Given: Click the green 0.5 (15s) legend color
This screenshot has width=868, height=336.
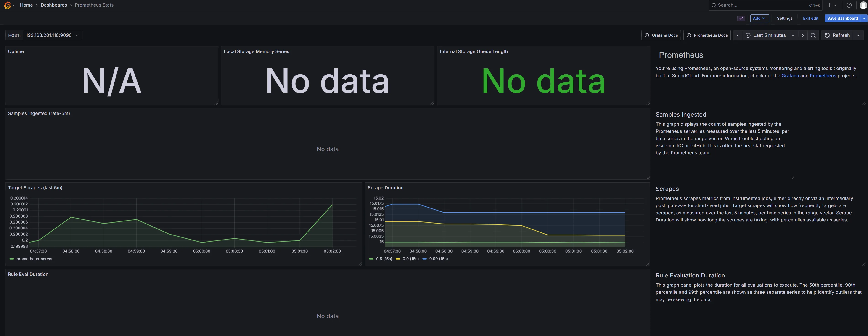Looking at the screenshot, I should 371,259.
